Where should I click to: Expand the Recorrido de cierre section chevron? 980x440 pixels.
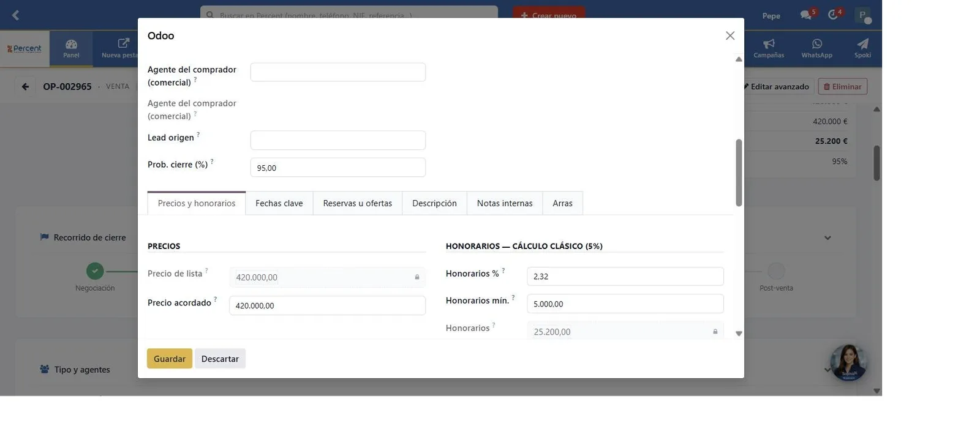tap(827, 237)
